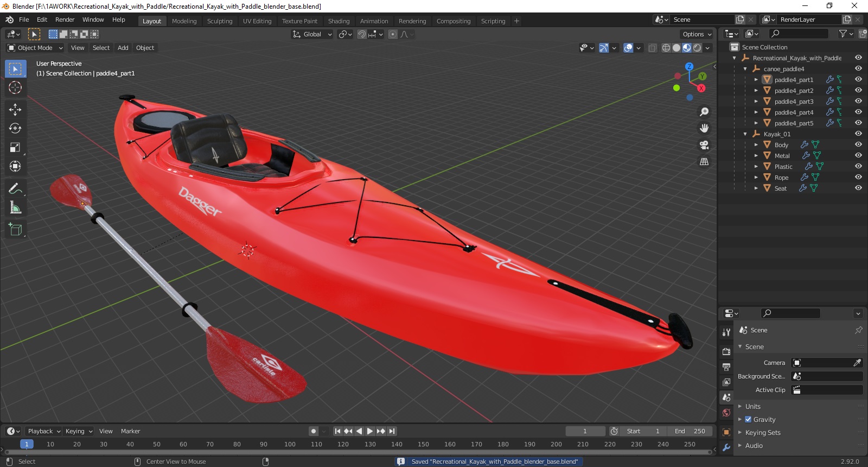Hide paddle4_part3 using eye icon
868x467 pixels.
pos(858,101)
